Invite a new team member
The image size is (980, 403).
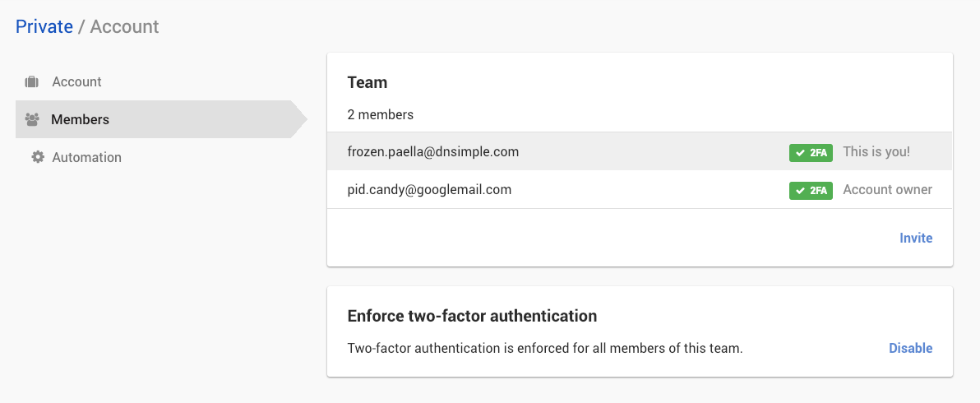tap(916, 238)
